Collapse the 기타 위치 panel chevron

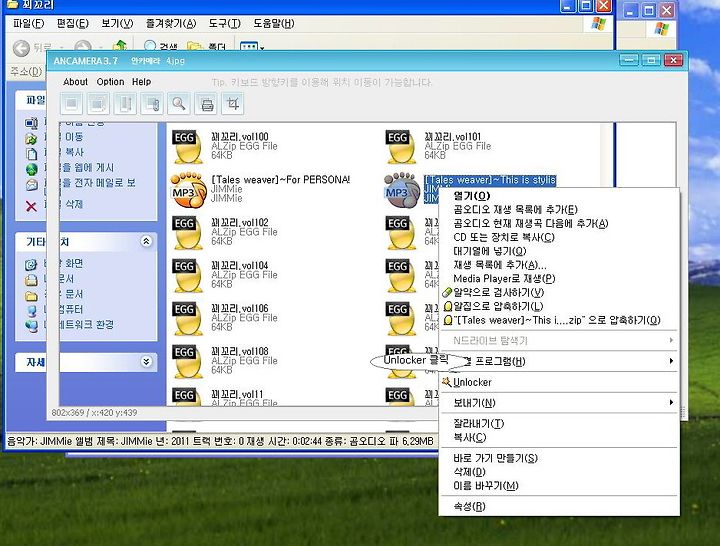pos(146,241)
